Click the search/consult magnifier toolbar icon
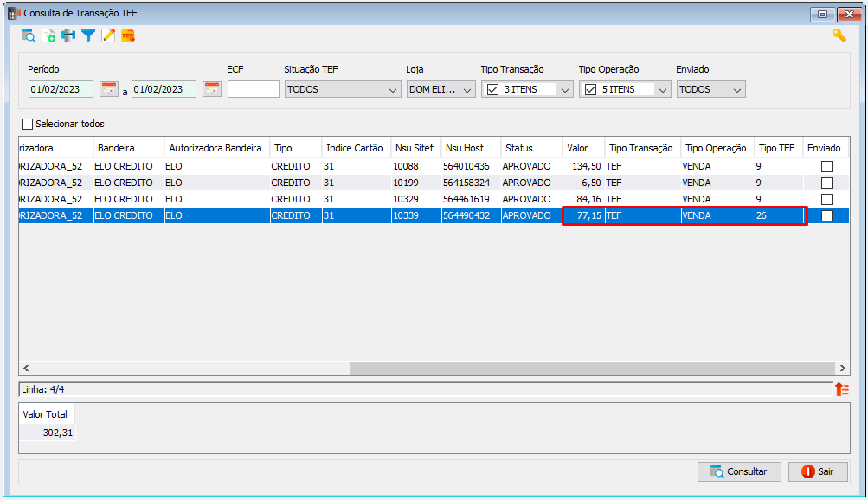 pos(29,36)
